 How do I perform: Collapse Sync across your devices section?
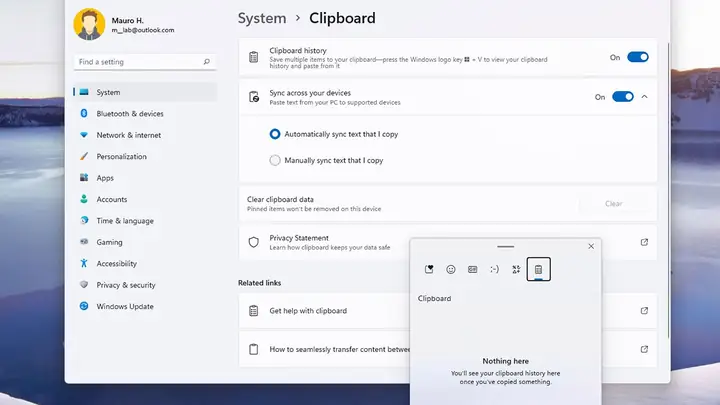(645, 96)
